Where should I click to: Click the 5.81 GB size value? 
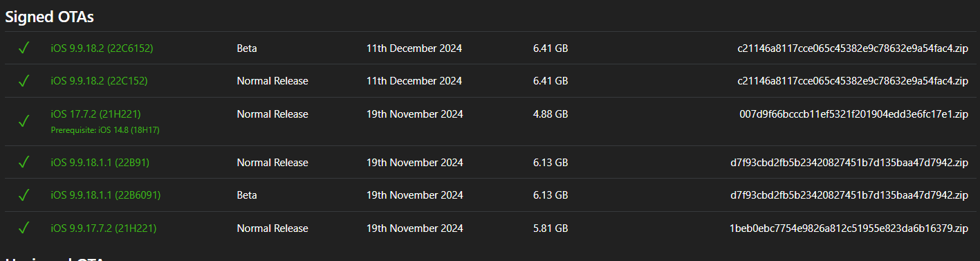tap(551, 228)
